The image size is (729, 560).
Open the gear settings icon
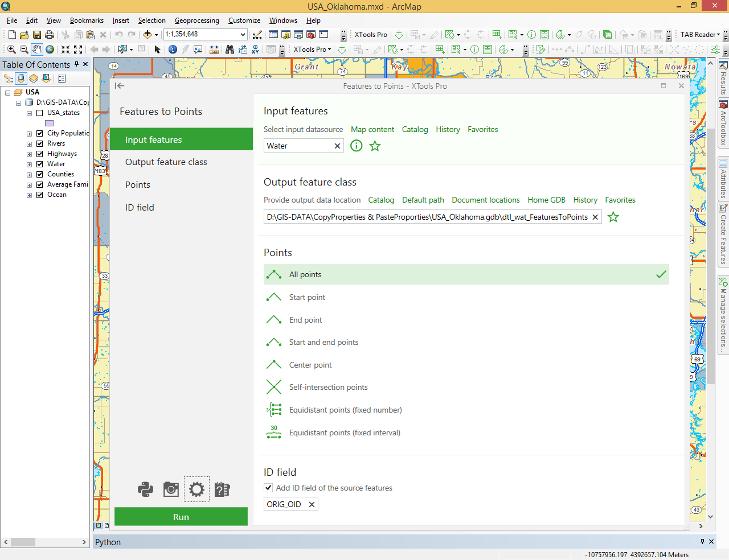[x=196, y=489]
